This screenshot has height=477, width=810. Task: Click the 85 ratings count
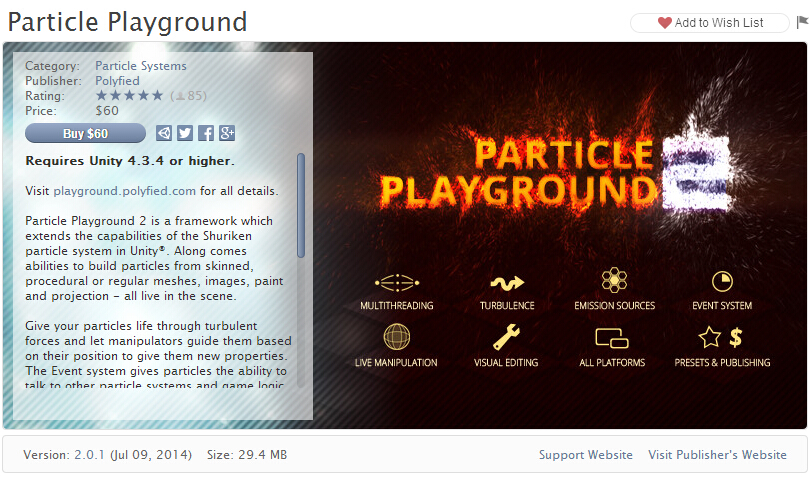click(x=189, y=96)
